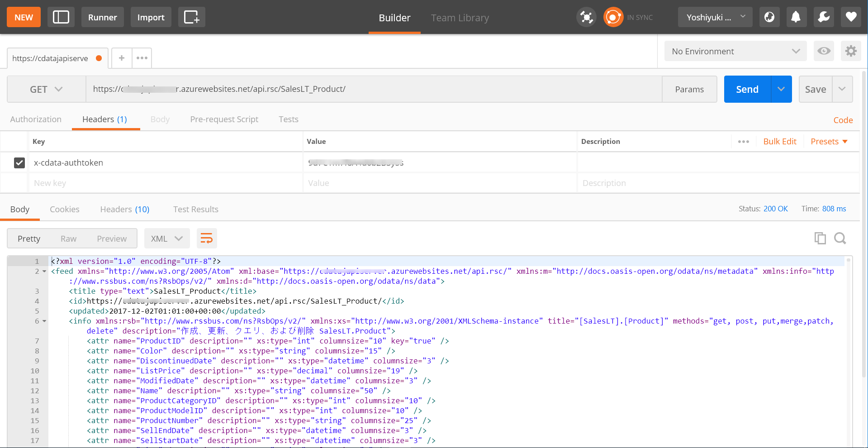Toggle line wrapping in the response viewer
Screen dimensions: 868x448
pyautogui.click(x=207, y=238)
